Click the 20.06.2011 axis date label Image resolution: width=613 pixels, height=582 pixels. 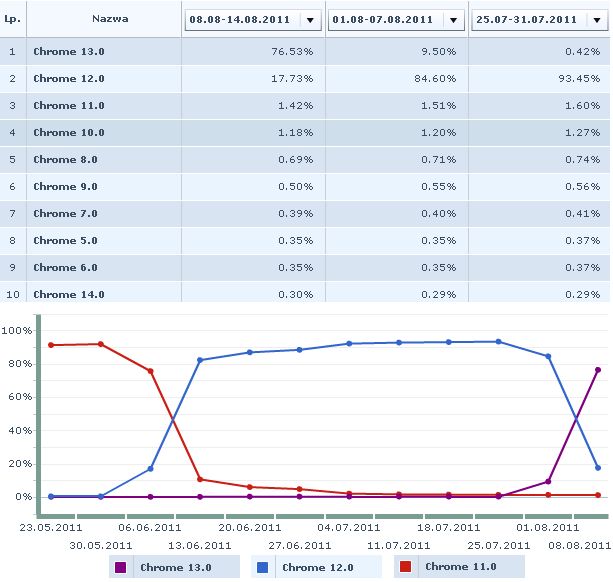coord(250,527)
